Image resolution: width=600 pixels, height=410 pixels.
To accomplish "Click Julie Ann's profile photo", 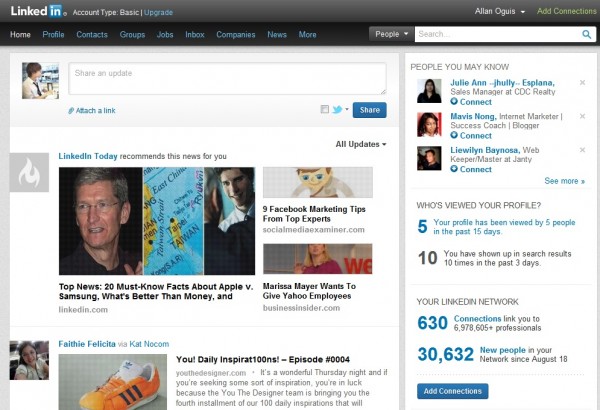I will tap(429, 91).
